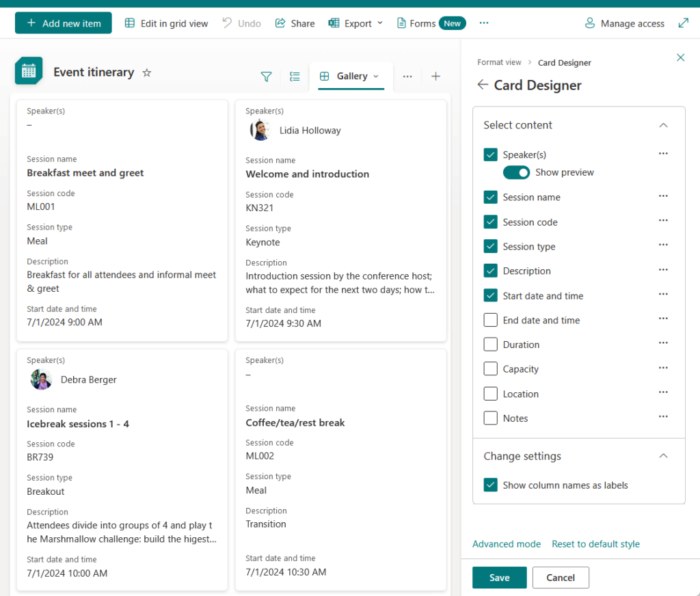Click Reset to default style link
The image size is (700, 596).
point(595,544)
